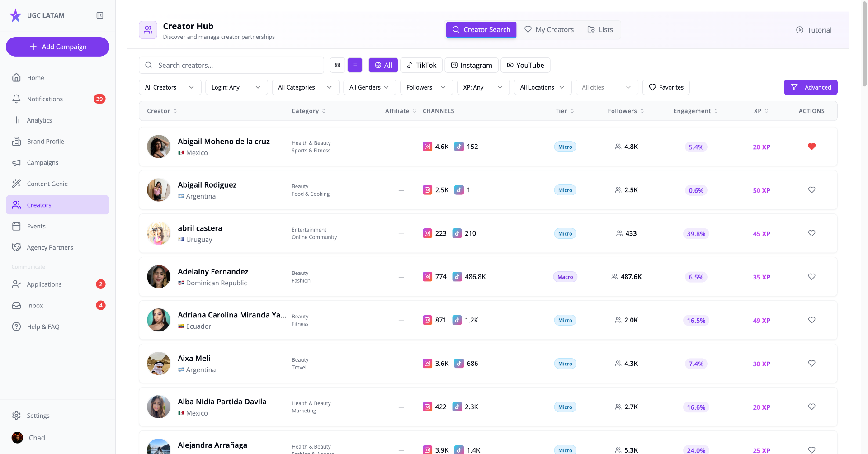This screenshot has height=454, width=868.
Task: Filter by TikTok platform
Action: tap(421, 65)
